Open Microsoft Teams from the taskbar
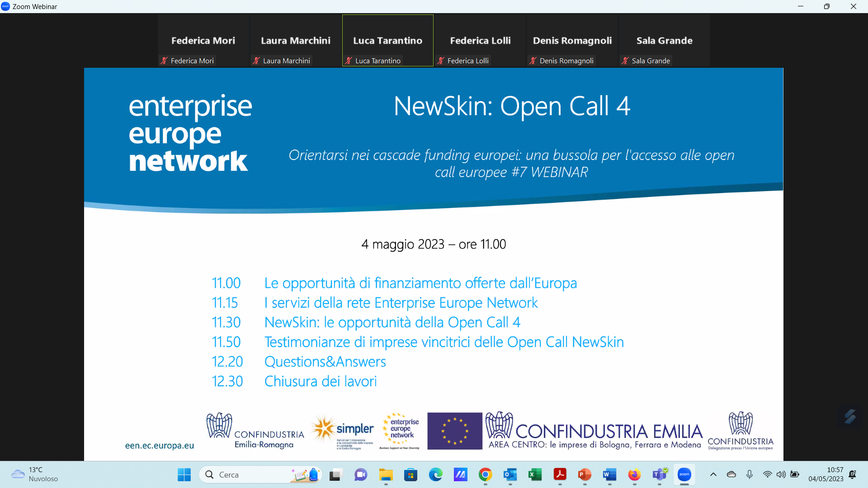 pyautogui.click(x=660, y=474)
